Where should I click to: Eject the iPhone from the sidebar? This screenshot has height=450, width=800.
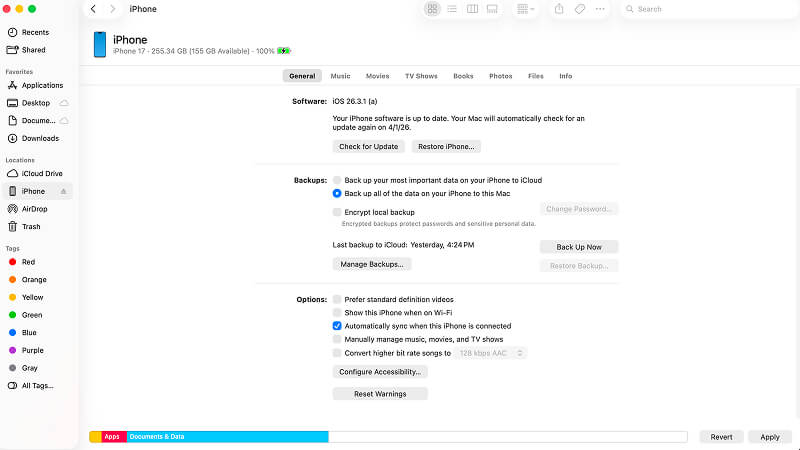pyautogui.click(x=64, y=191)
